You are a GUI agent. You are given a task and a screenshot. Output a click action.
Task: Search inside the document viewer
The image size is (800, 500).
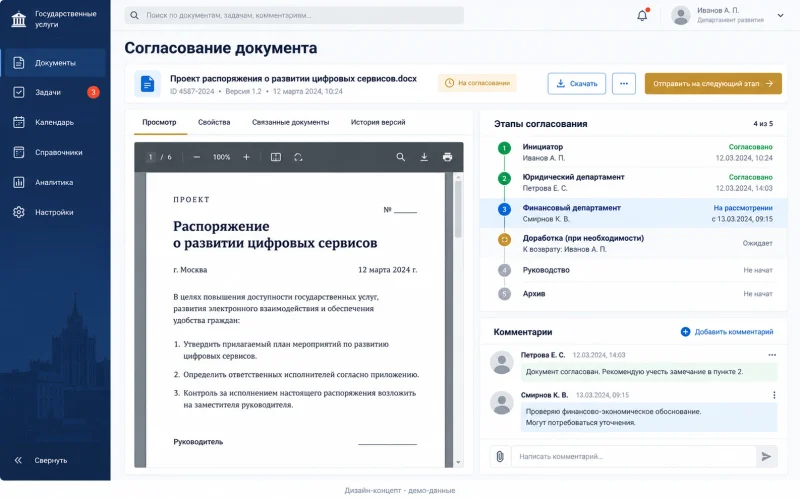[401, 157]
